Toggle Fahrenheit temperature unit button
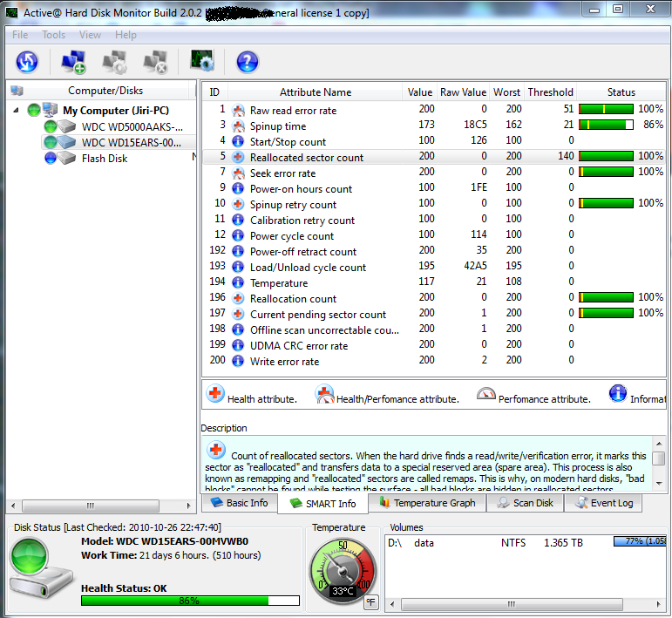The image size is (672, 618). pos(371,602)
